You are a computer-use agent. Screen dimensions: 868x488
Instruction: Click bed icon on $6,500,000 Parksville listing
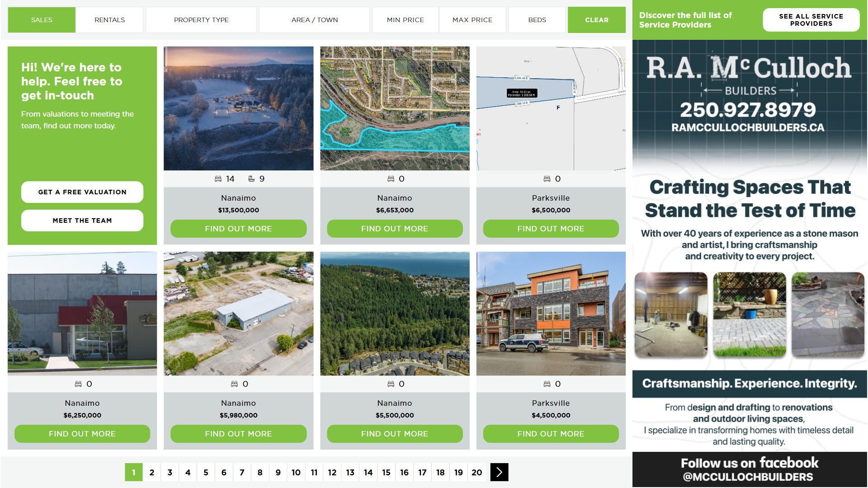pyautogui.click(x=547, y=179)
